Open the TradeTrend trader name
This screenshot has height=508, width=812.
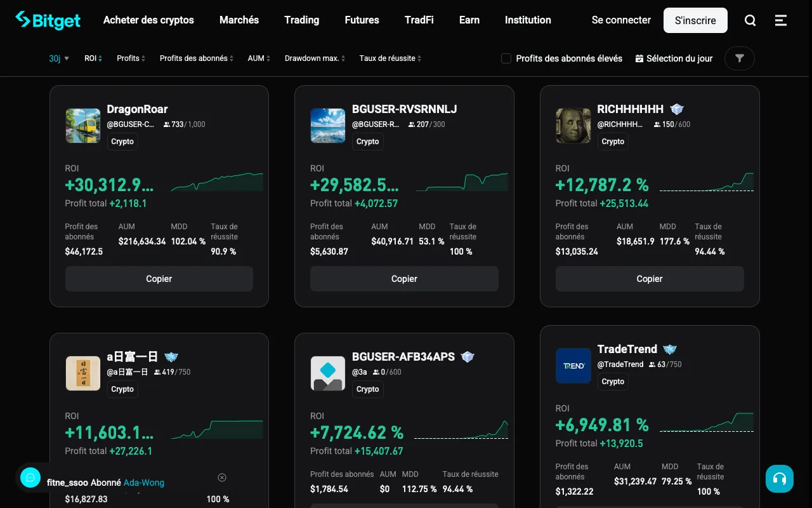click(x=627, y=349)
